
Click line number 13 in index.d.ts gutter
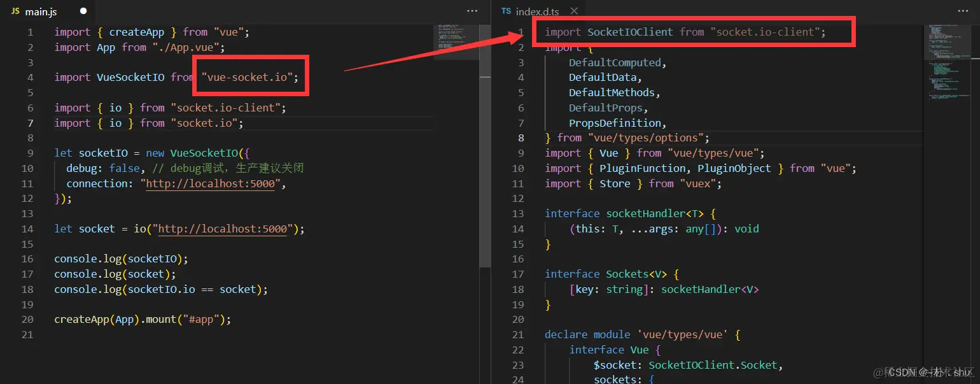point(517,213)
